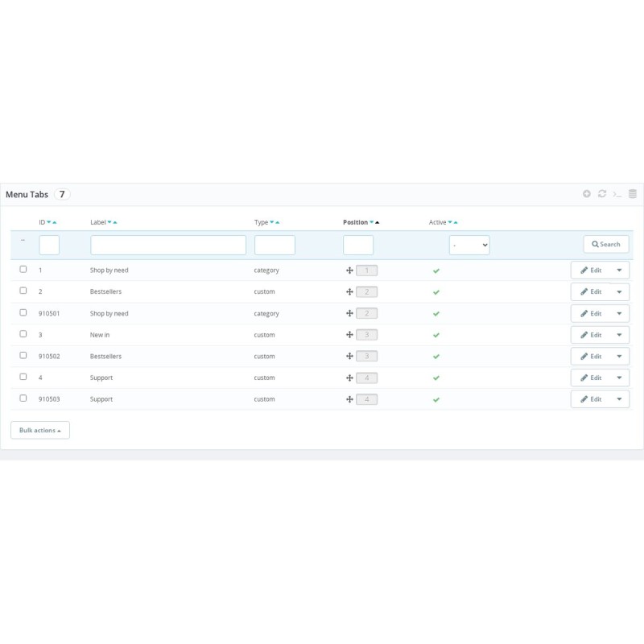Expand actions arrow for New in row
This screenshot has width=644, height=644.
coord(619,335)
